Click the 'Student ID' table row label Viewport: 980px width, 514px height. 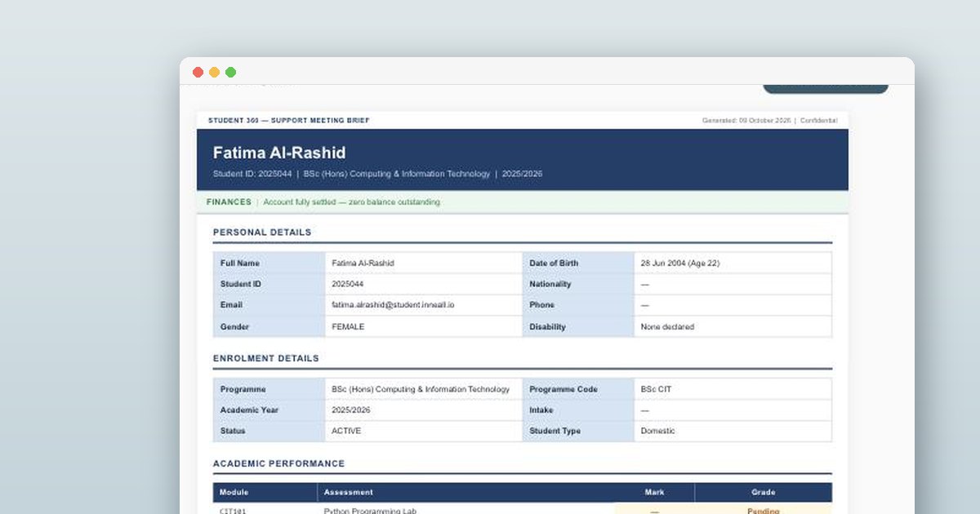click(x=241, y=284)
